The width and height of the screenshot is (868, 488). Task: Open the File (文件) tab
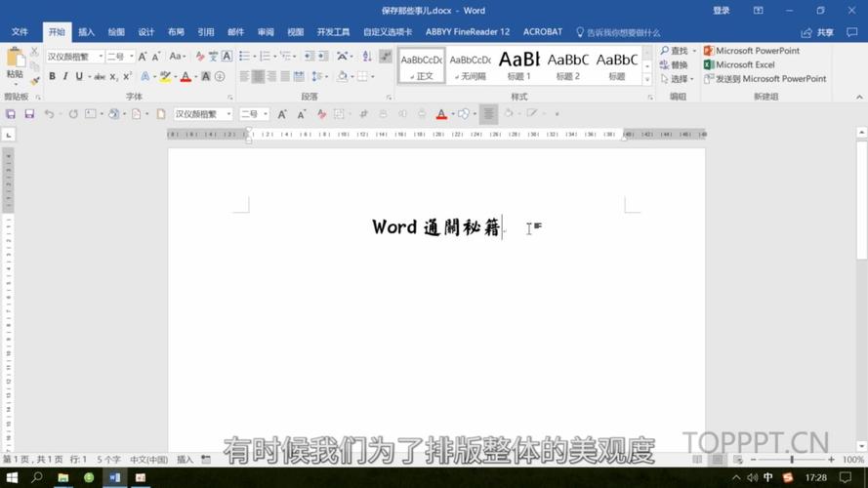20,32
